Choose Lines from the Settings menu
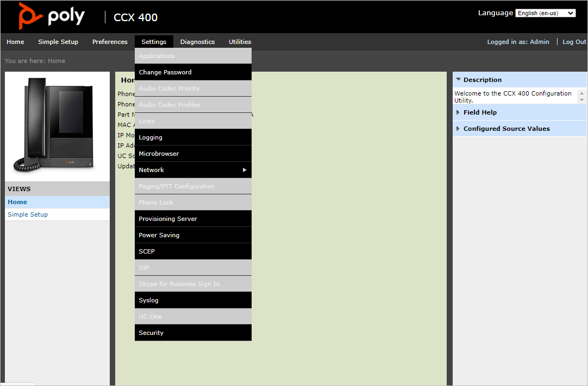 pyautogui.click(x=193, y=121)
